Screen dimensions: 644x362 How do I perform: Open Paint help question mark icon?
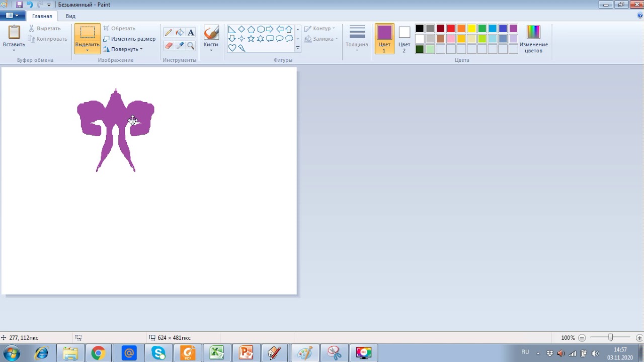point(639,16)
